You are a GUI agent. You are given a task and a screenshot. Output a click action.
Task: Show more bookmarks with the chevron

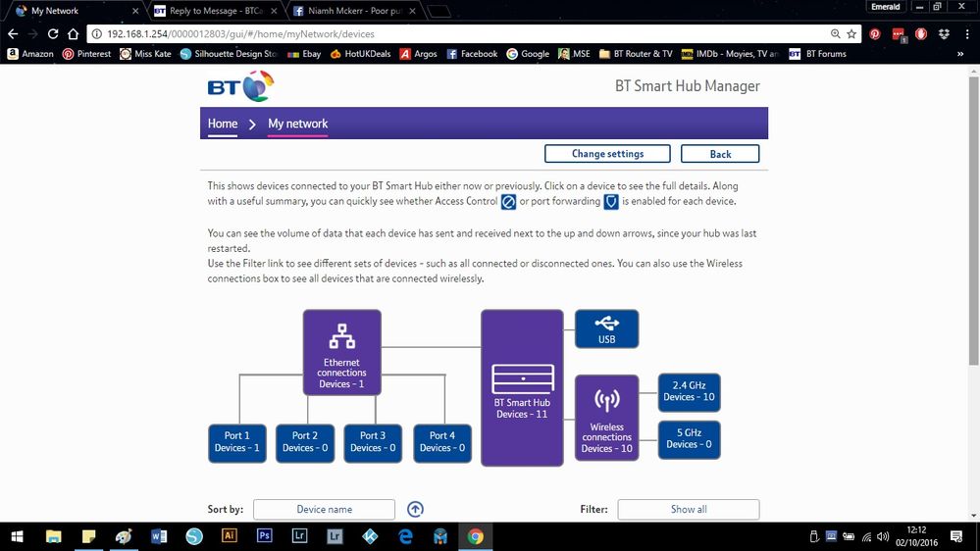coord(960,54)
